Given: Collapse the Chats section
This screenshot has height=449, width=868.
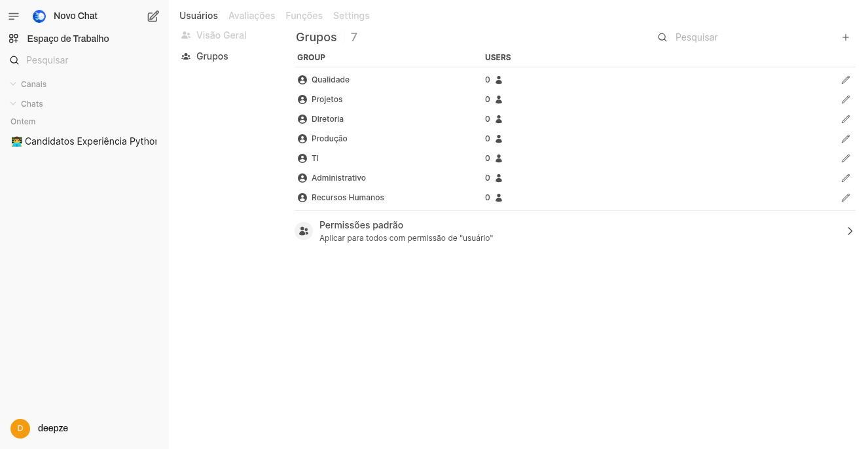Looking at the screenshot, I should click(x=14, y=104).
